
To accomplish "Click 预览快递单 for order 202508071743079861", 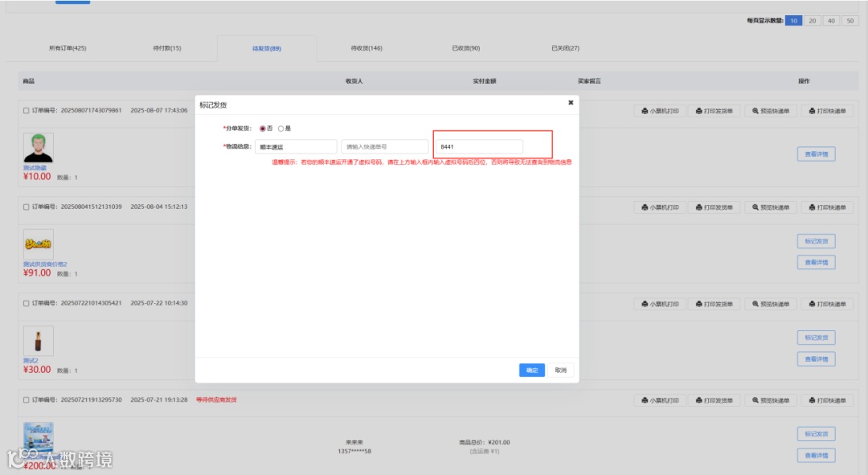I will [x=771, y=111].
